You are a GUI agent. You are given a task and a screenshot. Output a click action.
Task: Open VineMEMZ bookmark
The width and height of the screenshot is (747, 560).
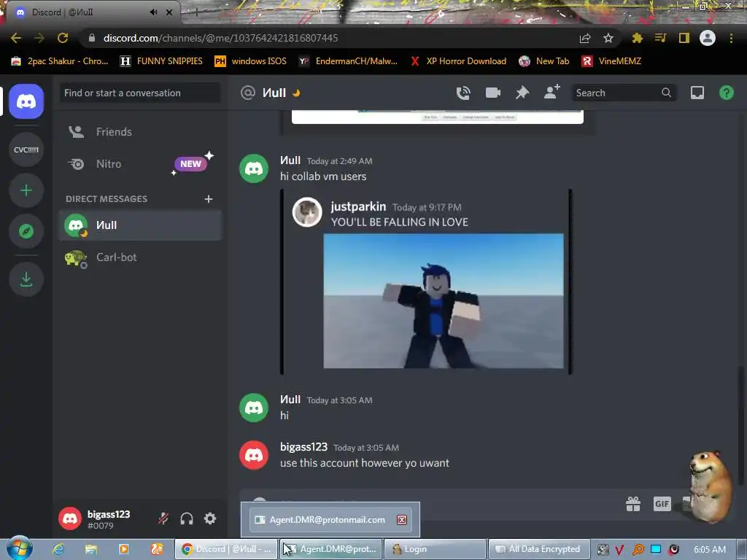coord(612,61)
